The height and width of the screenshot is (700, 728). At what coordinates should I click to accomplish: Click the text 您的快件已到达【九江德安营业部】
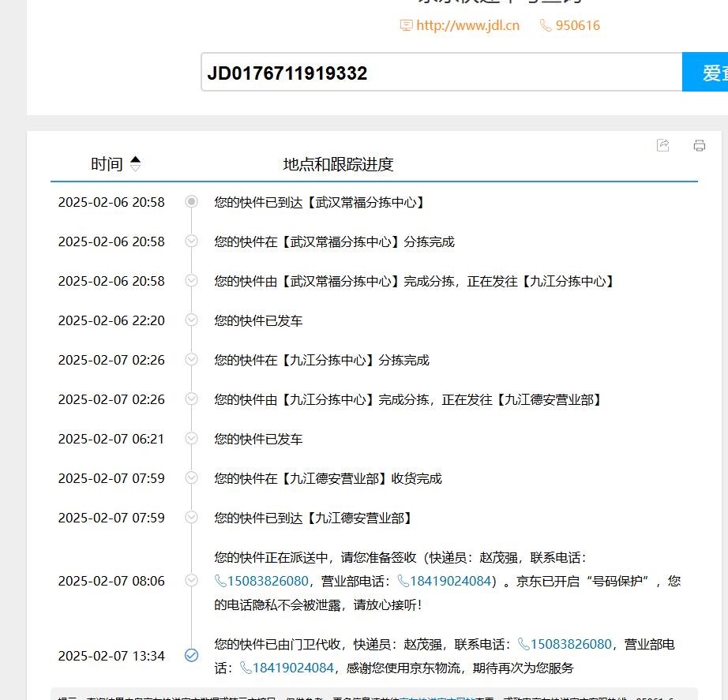pyautogui.click(x=313, y=518)
